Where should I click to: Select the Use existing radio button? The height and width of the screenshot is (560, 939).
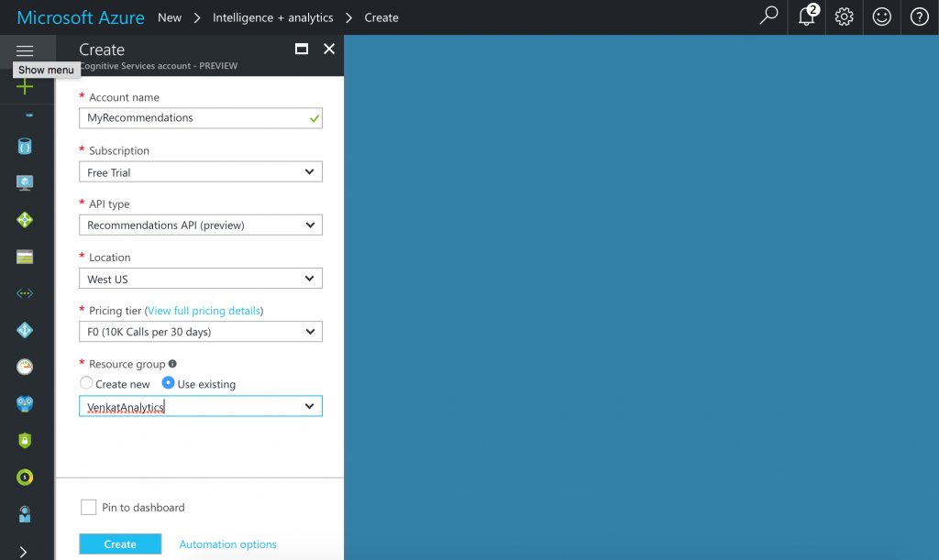tap(168, 384)
